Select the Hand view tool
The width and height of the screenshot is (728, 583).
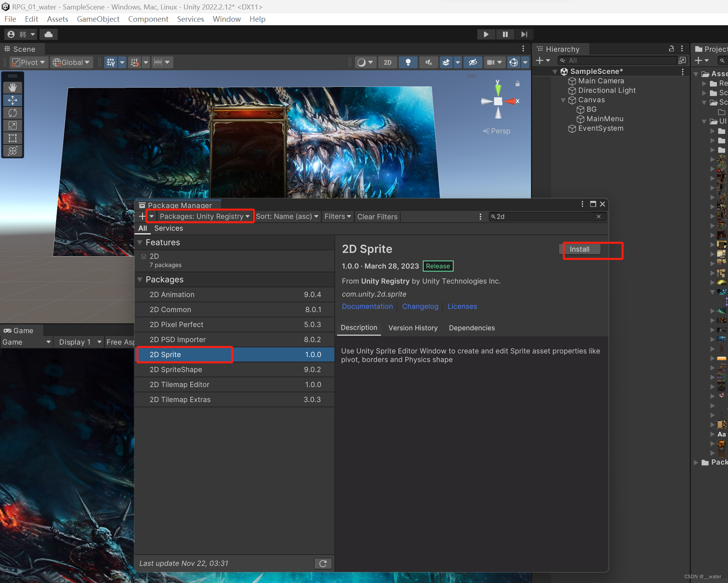[13, 88]
